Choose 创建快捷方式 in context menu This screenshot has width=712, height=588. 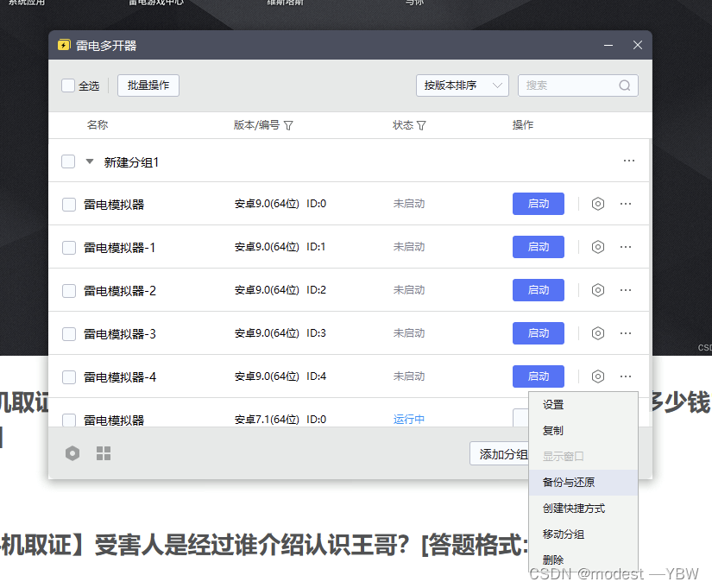coord(583,508)
